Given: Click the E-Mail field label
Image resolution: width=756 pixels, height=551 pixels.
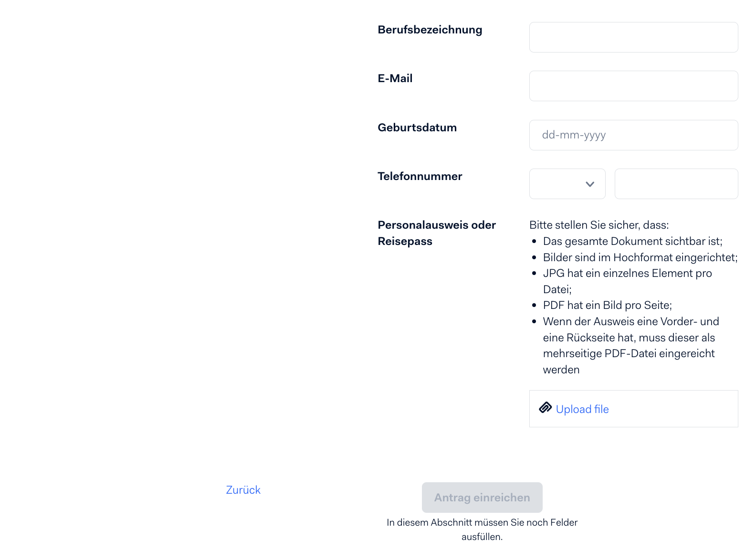Looking at the screenshot, I should coord(395,78).
